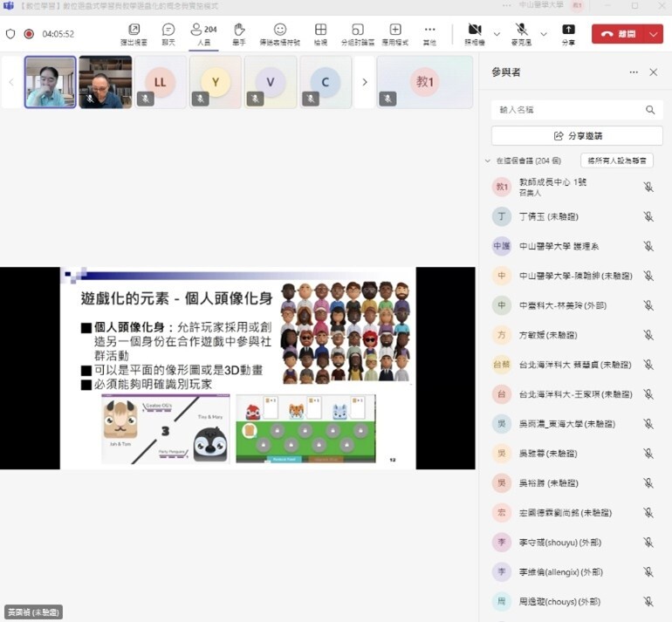Click the 分享邀請 share invite button
The height and width of the screenshot is (622, 672).
[577, 136]
